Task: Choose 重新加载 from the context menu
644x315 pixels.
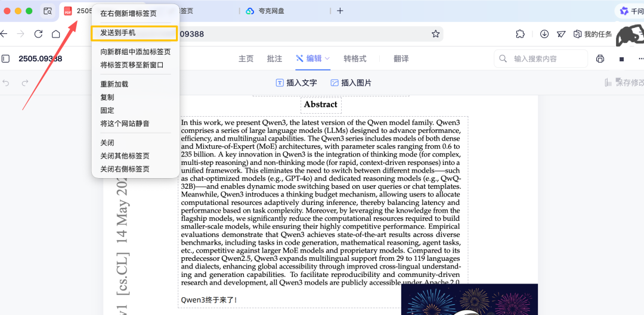Action: tap(114, 84)
